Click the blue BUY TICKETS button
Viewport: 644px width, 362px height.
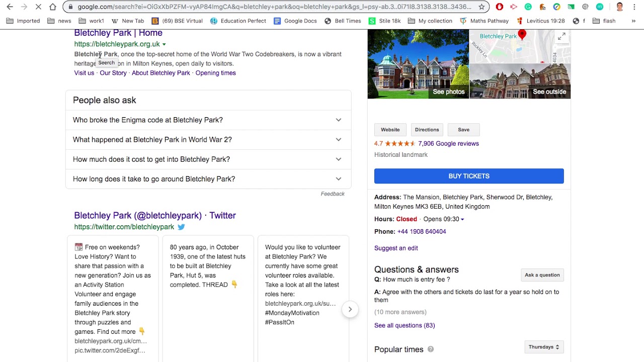click(x=469, y=176)
